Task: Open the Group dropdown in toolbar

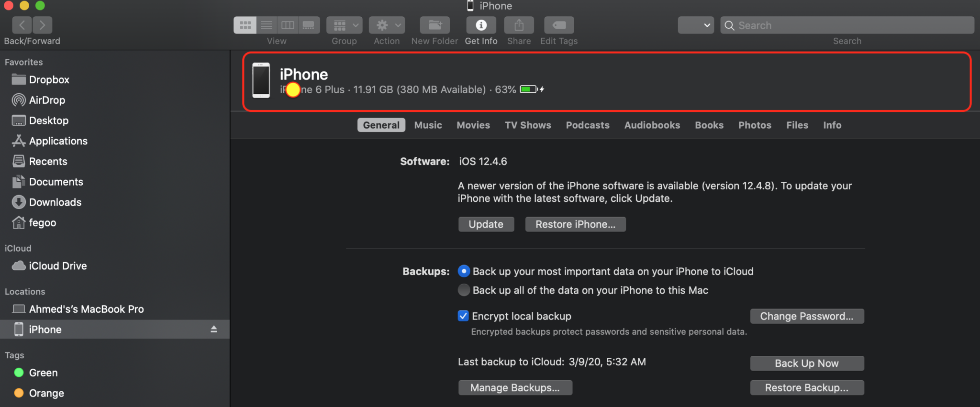Action: 345,25
